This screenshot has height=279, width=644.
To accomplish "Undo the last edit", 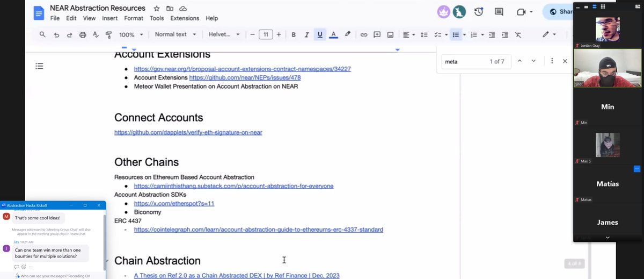I will (x=56, y=34).
